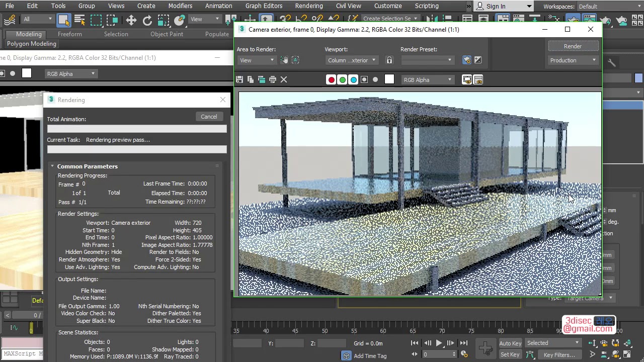
Task: Open Viewport Column exterior dropdown
Action: 351,60
